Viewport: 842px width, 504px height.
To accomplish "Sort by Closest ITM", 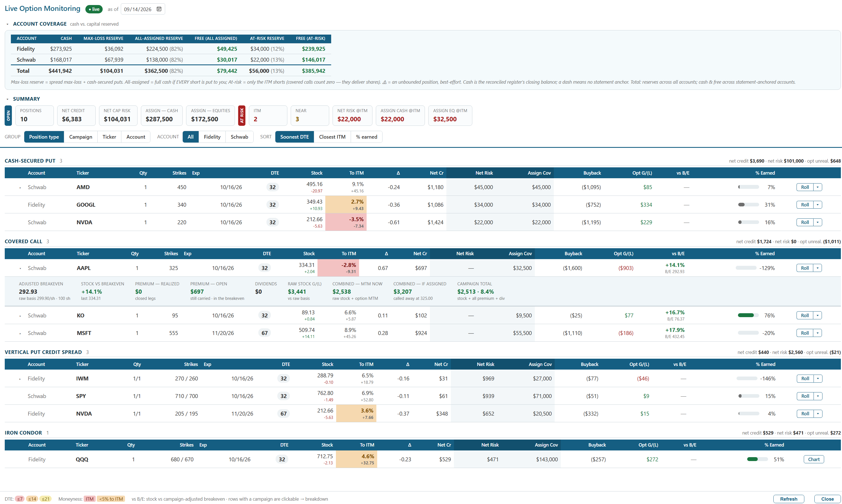I will coord(332,137).
